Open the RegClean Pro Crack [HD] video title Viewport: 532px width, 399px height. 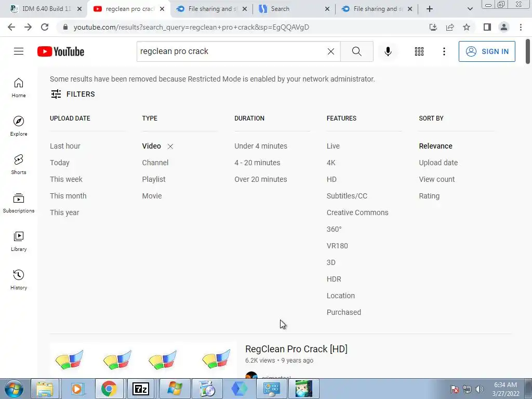click(296, 349)
